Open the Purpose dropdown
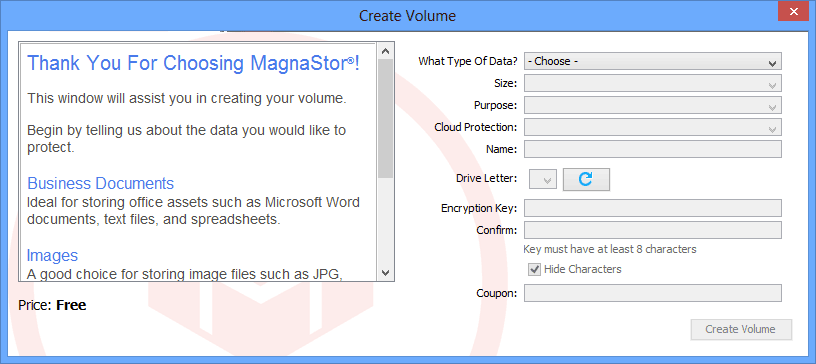The image size is (816, 364). [653, 105]
